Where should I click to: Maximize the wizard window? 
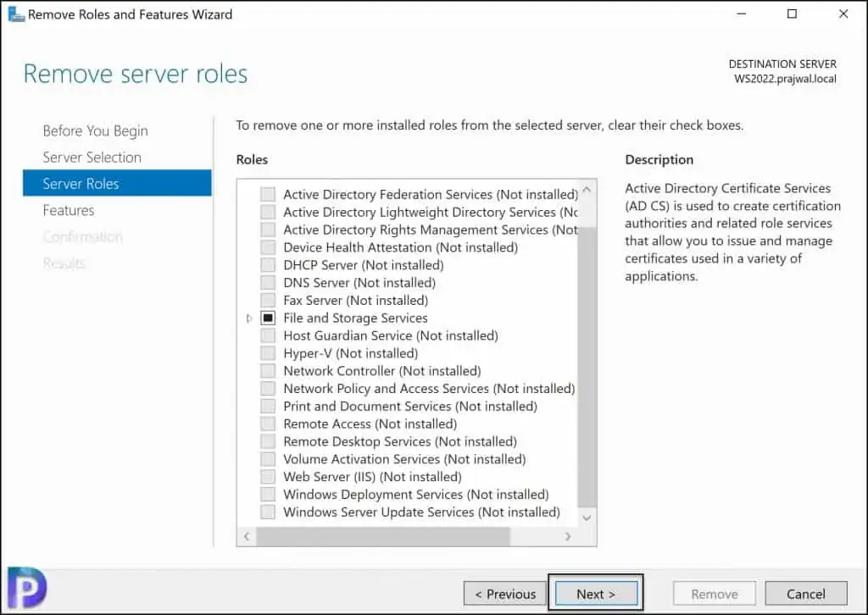793,14
